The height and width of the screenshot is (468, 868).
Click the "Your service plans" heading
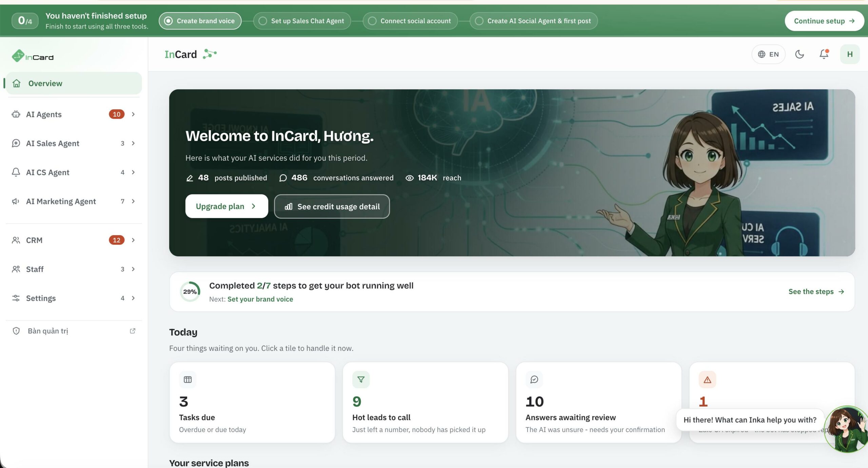pos(209,463)
